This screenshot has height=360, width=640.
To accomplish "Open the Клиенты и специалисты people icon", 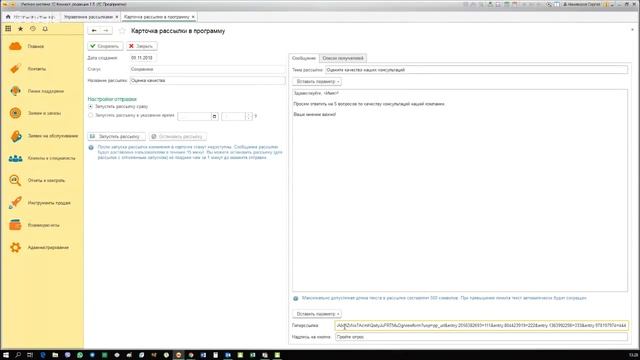I will (16, 158).
